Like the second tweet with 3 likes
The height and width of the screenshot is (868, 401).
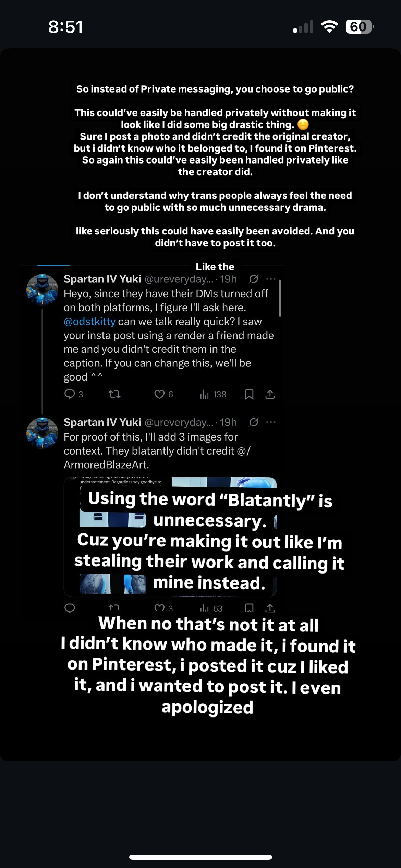click(x=160, y=608)
